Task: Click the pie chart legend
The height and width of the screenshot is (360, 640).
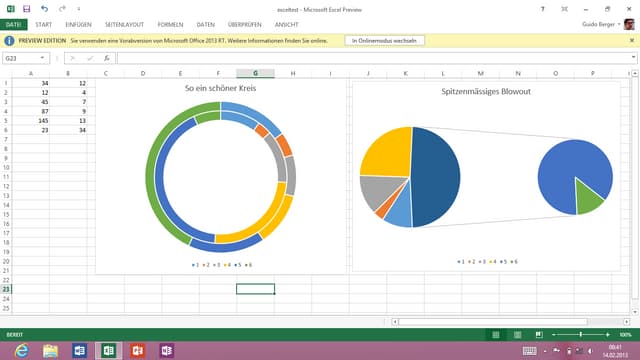Action: (487, 262)
